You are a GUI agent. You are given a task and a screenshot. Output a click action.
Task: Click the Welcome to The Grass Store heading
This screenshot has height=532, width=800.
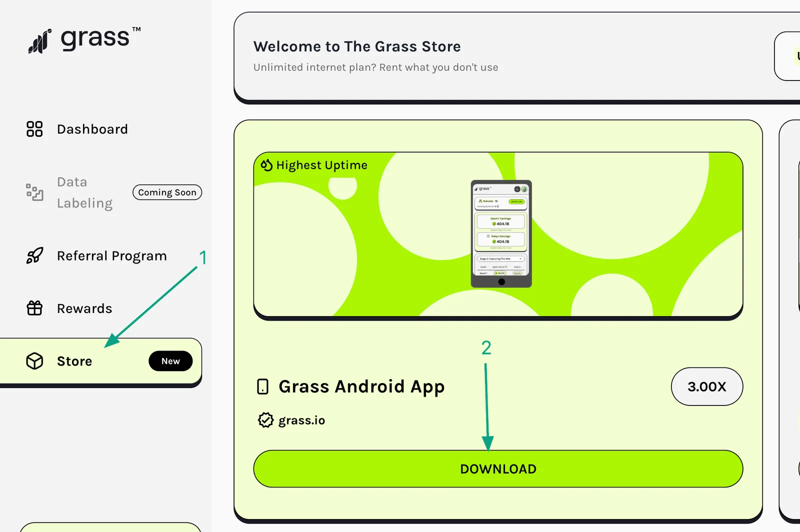coord(357,46)
